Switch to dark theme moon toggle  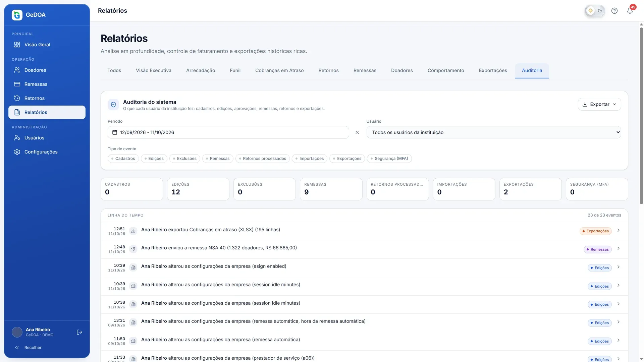[600, 11]
